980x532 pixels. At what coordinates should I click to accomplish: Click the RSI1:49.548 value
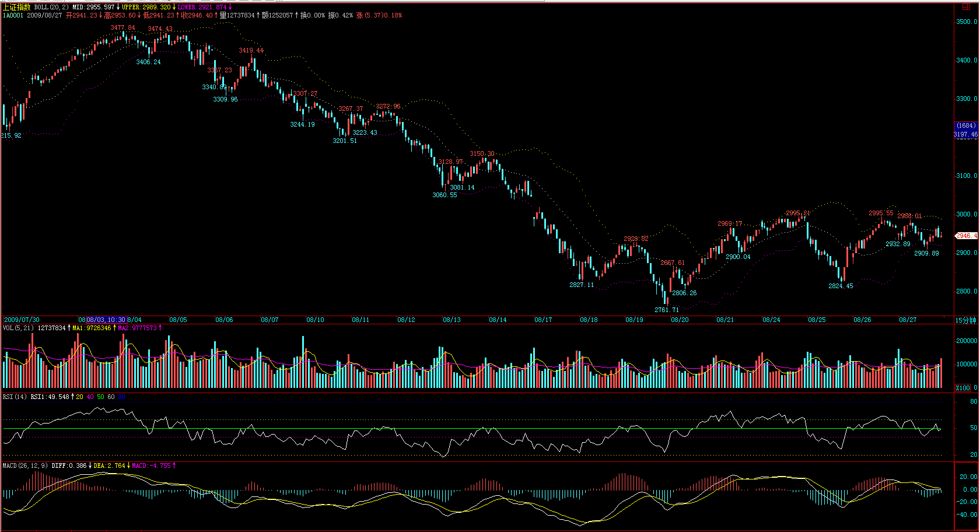(x=50, y=397)
